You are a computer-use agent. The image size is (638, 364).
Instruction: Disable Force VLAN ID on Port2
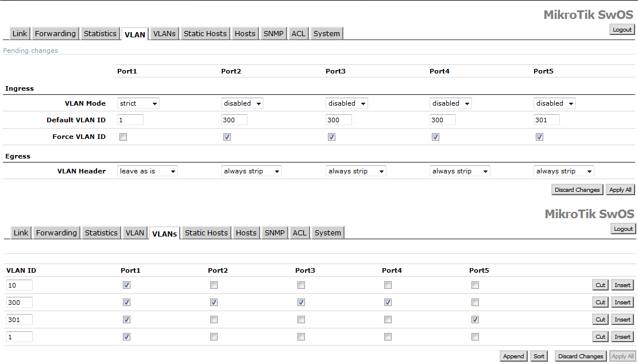pyautogui.click(x=227, y=137)
